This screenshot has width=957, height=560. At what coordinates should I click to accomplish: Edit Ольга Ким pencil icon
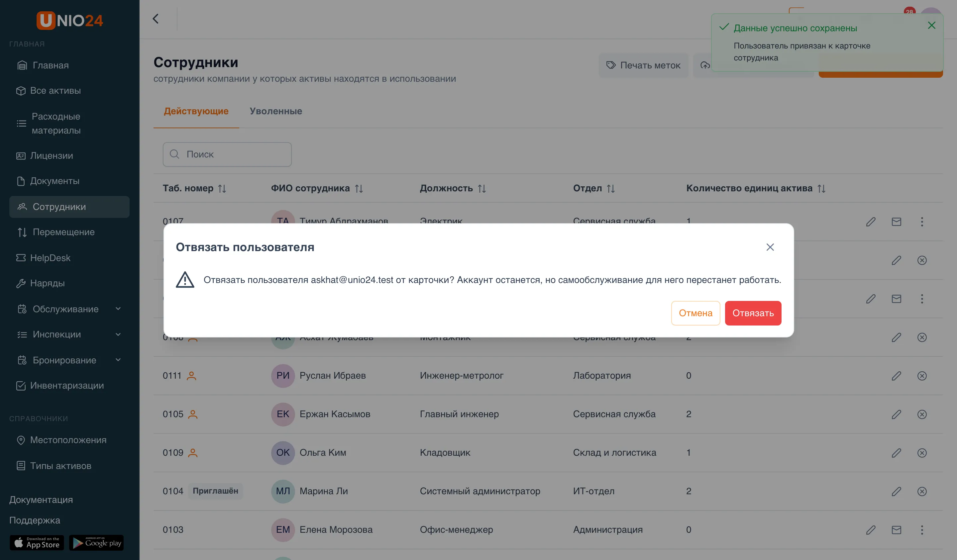point(896,453)
